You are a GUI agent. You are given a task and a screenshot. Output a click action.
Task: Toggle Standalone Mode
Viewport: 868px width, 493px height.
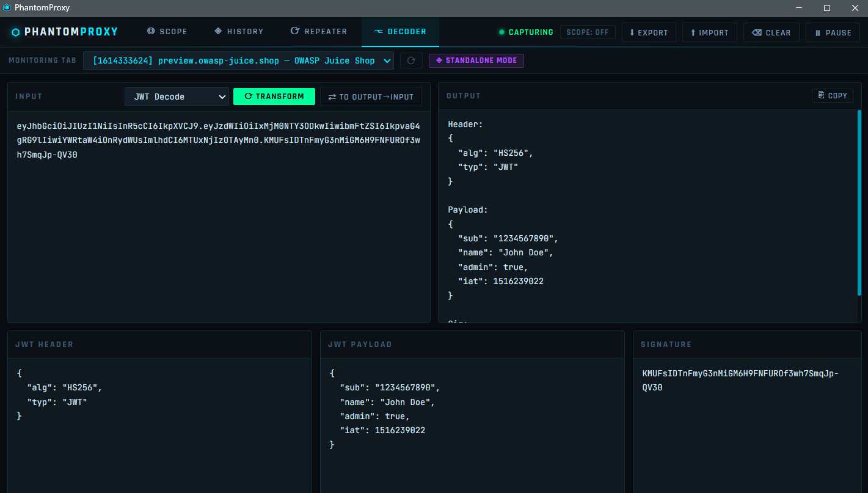pyautogui.click(x=476, y=60)
